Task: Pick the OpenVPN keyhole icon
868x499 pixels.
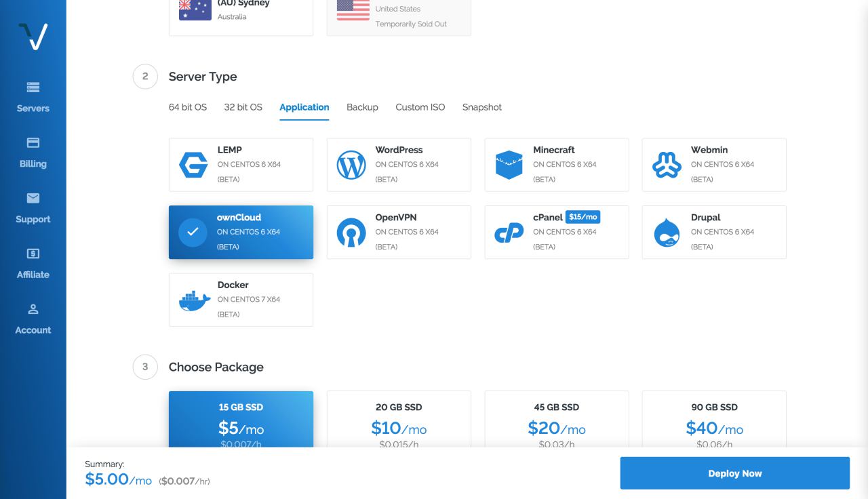Action: (351, 233)
